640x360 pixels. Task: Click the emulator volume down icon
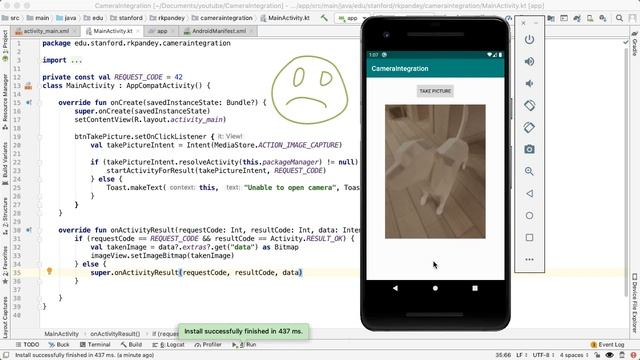pos(529,84)
